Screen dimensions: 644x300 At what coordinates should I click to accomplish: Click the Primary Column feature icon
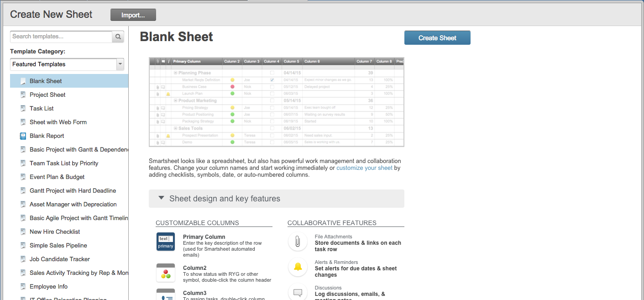tap(166, 242)
